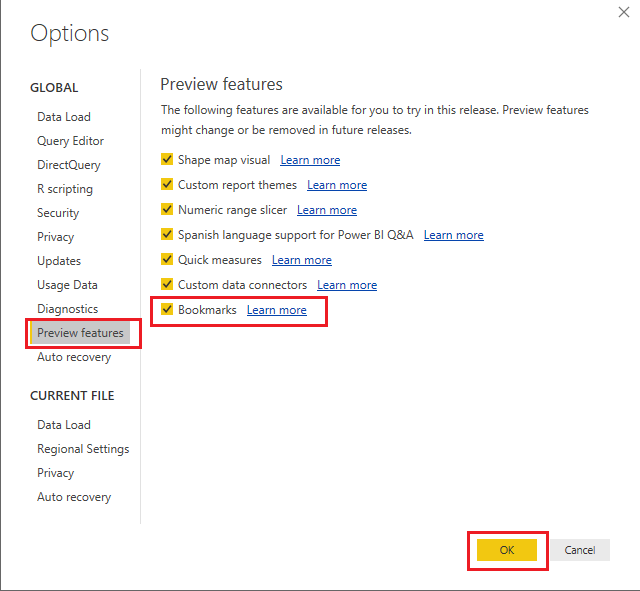
Task: Open Learn more link for Bookmarks
Action: click(x=277, y=310)
